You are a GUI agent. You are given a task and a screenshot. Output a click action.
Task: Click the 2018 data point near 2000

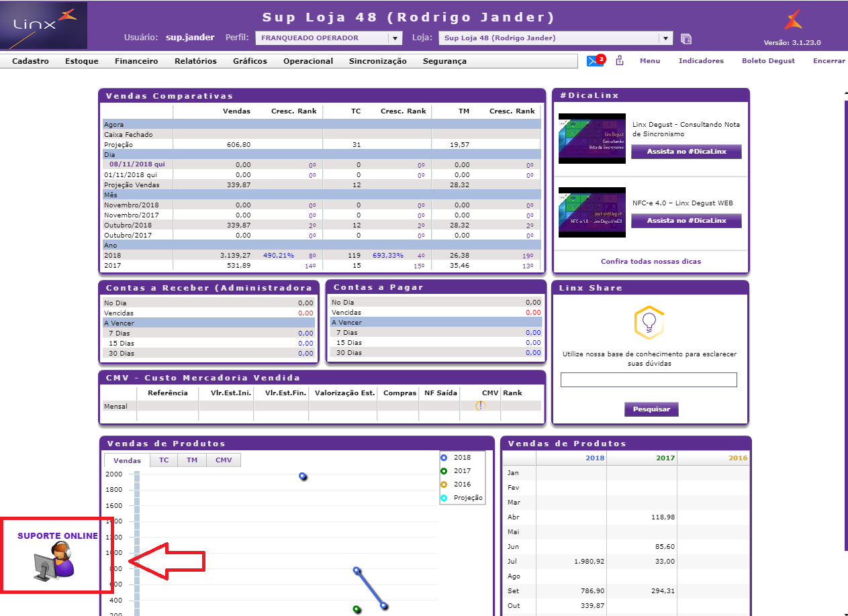303,476
